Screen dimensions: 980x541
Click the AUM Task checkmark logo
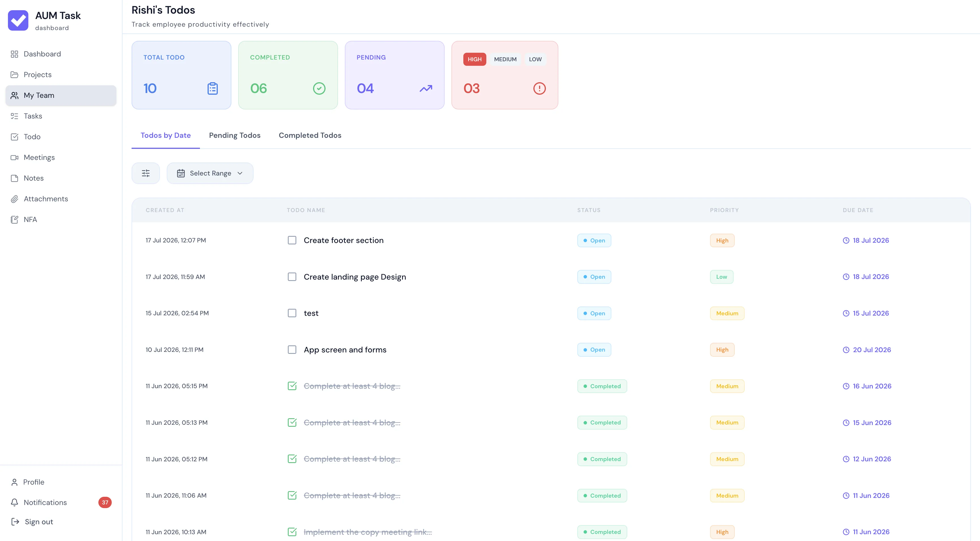click(18, 20)
